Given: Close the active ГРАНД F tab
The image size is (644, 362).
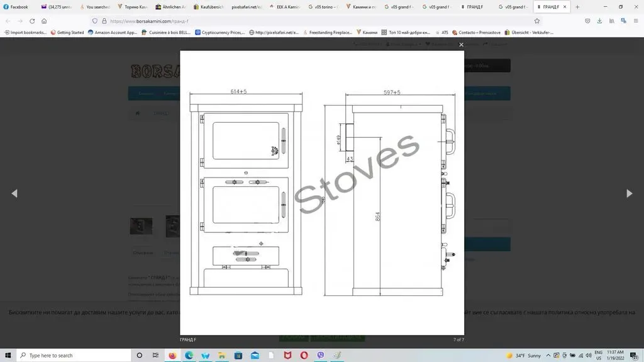Looking at the screenshot, I should (x=565, y=7).
